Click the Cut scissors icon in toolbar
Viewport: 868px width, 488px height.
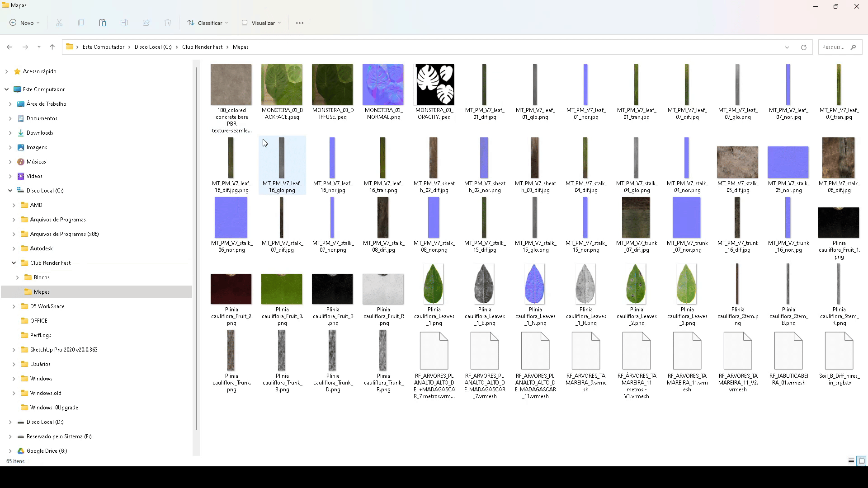coord(59,23)
